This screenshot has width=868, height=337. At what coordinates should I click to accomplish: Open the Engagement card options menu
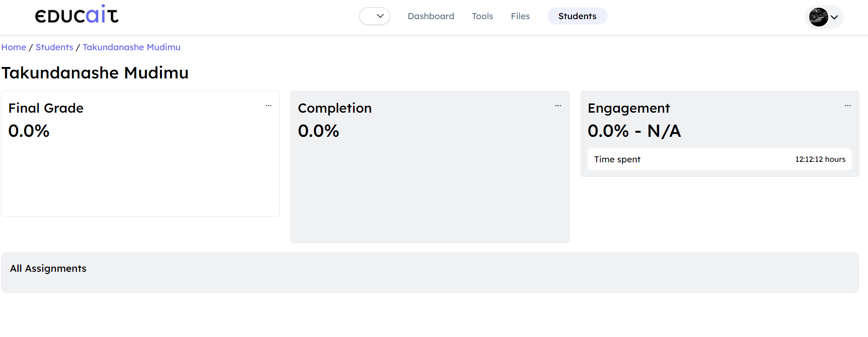[x=847, y=105]
